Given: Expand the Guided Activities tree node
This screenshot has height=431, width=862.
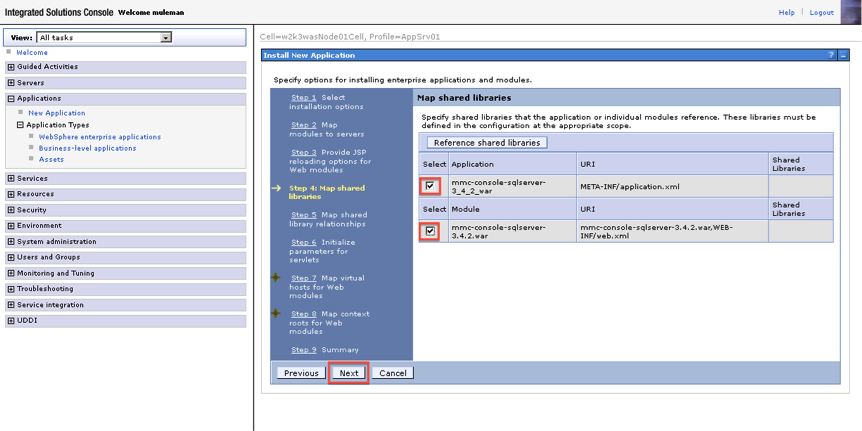Looking at the screenshot, I should pyautogui.click(x=11, y=67).
